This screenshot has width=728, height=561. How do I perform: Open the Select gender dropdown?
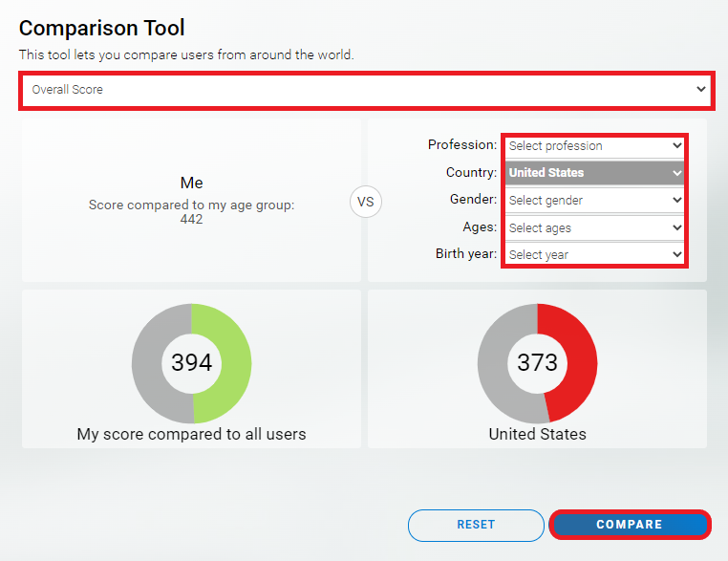594,201
